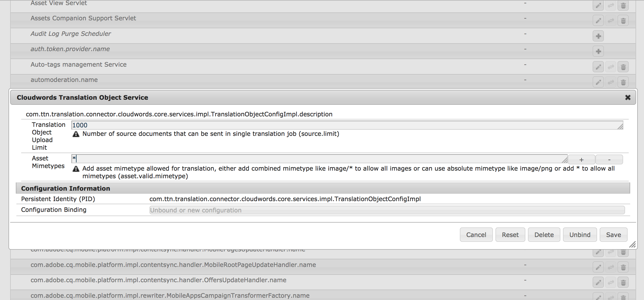Open edit pencil for automoderation.name
The height and width of the screenshot is (300, 644).
598,82
